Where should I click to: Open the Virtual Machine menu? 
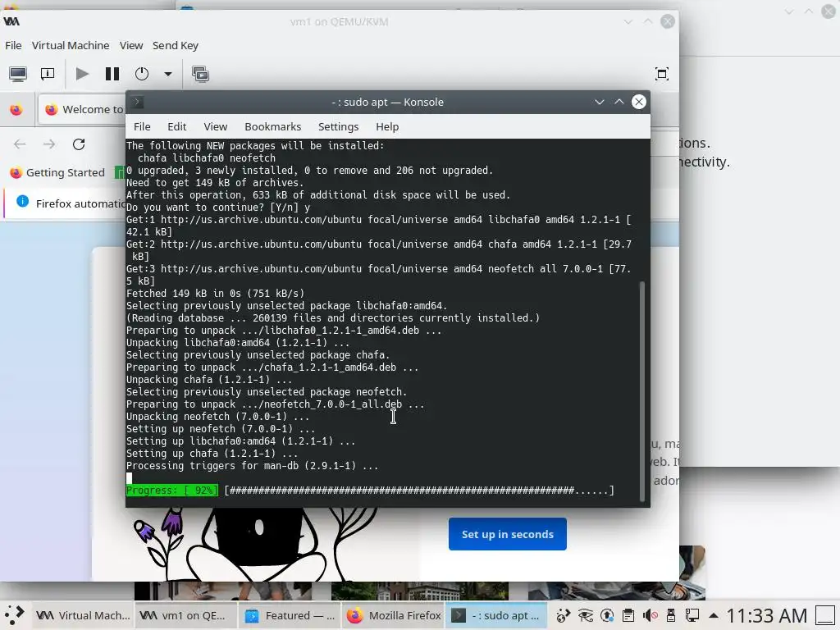[71, 46]
